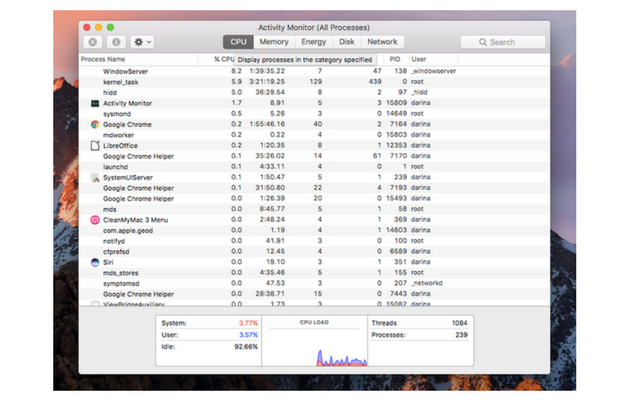This screenshot has height=400, width=630.
Task: Click the CleanMyMac 3 Menu icon
Action: tap(94, 219)
